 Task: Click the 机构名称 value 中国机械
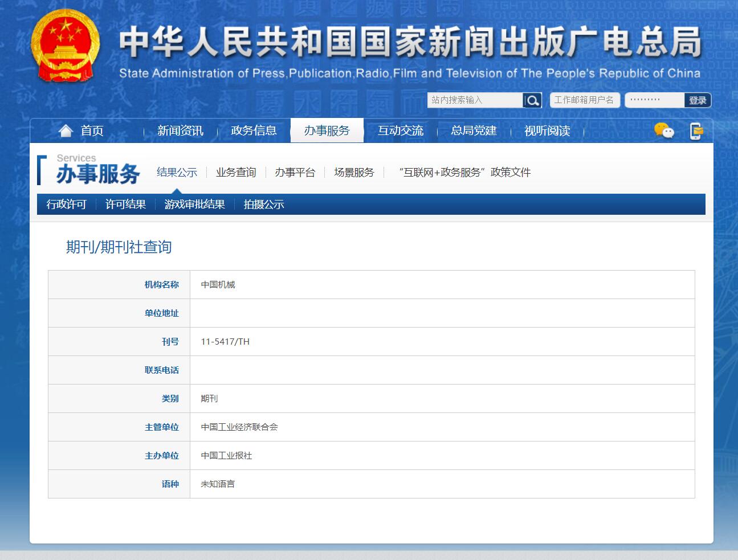[x=218, y=284]
